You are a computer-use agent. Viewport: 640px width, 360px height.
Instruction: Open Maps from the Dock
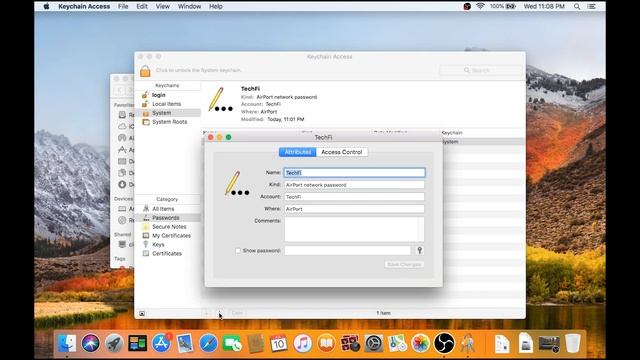[397, 343]
